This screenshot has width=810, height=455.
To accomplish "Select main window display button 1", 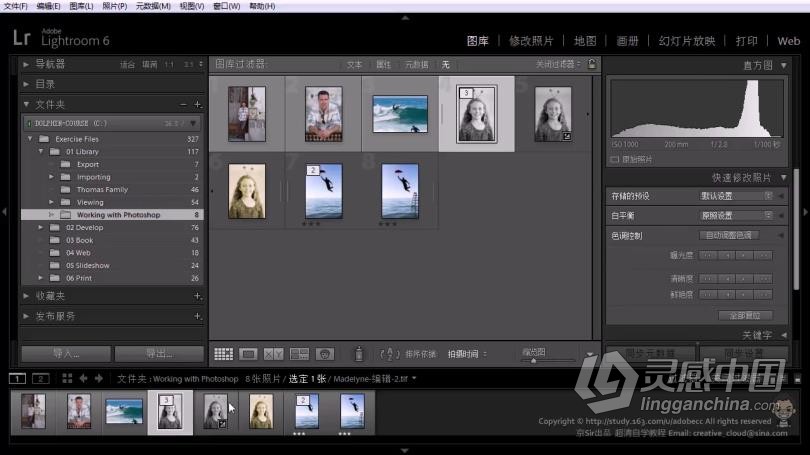I will click(17, 379).
